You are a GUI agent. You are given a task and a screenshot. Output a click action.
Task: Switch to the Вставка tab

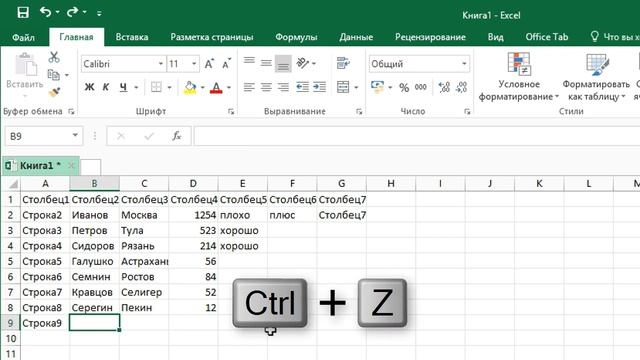131,37
